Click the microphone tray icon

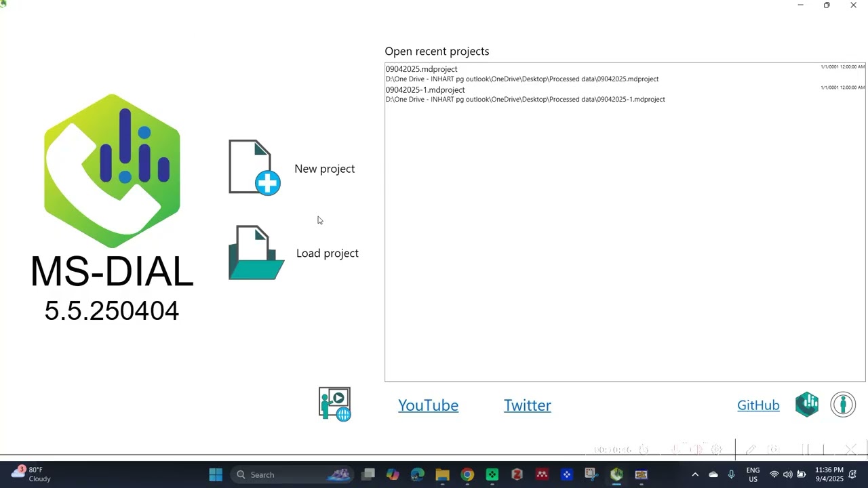[731, 474]
